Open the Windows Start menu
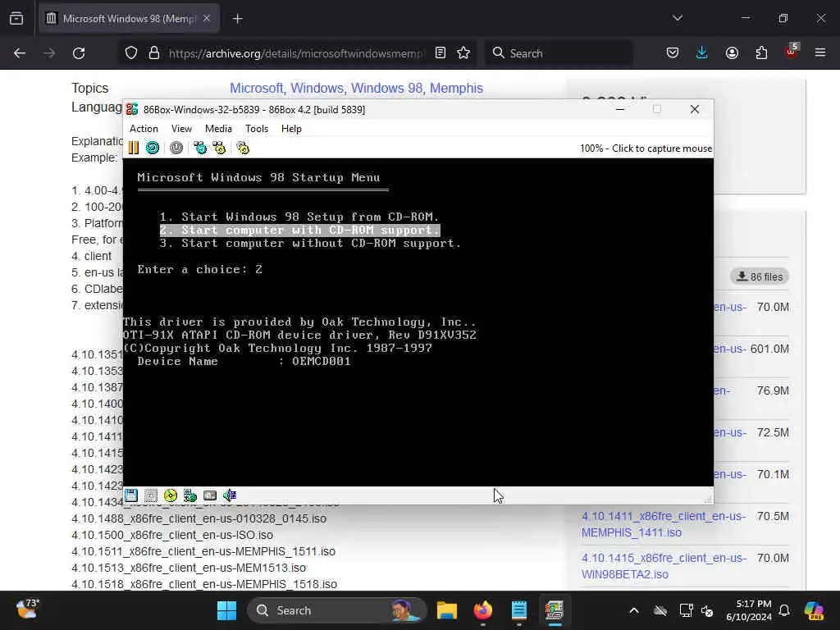The height and width of the screenshot is (630, 840). 226,610
